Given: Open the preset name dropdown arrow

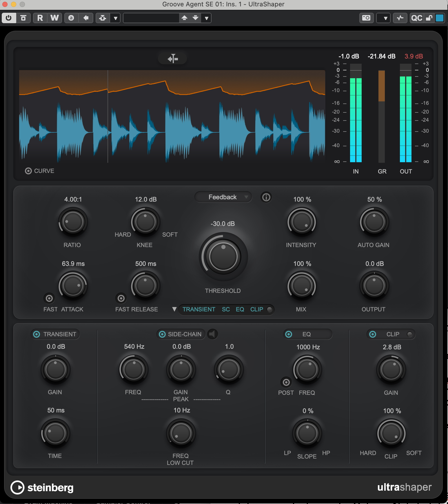Looking at the screenshot, I should click(x=206, y=18).
